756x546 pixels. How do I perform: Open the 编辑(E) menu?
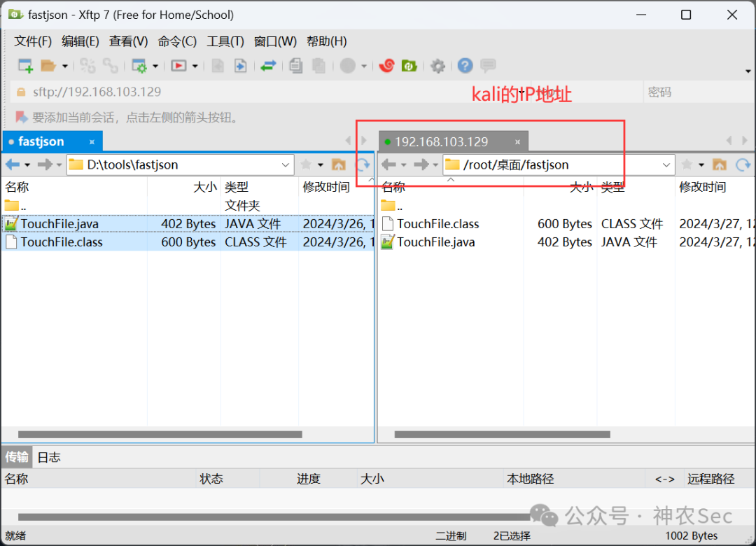[80, 41]
